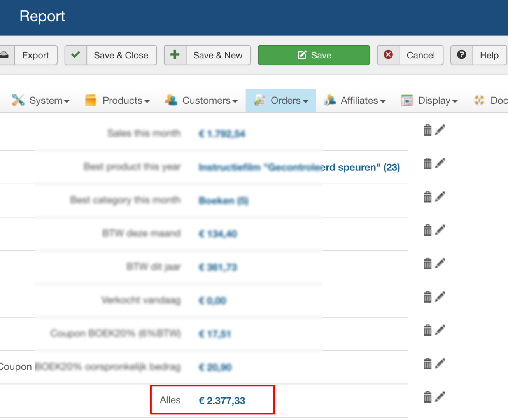Screen dimensions: 508x420
Task: Expand the Products menu
Action: (117, 101)
